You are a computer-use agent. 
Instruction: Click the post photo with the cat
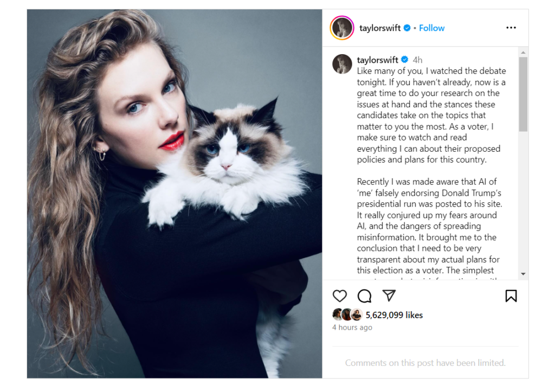[175, 194]
